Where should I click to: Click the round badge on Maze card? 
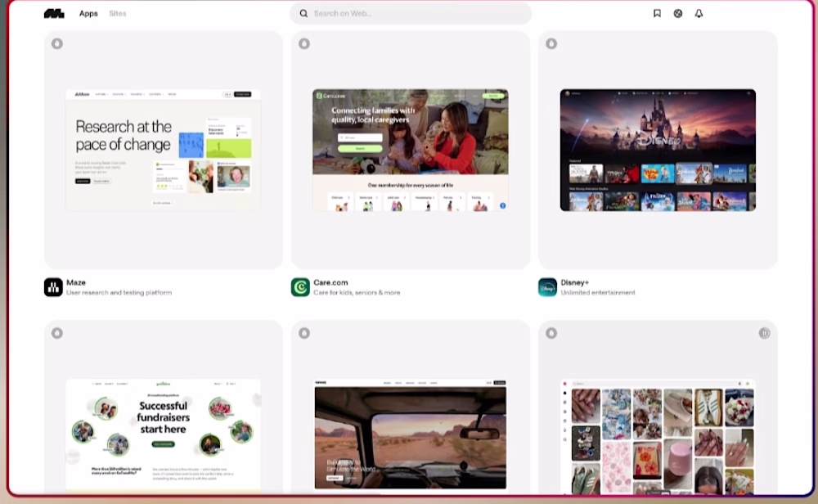pyautogui.click(x=57, y=44)
